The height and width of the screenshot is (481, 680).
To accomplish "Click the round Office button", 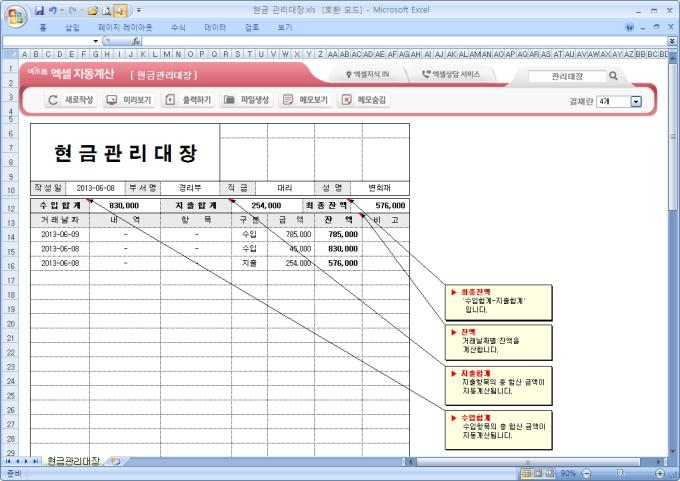I will [x=16, y=17].
